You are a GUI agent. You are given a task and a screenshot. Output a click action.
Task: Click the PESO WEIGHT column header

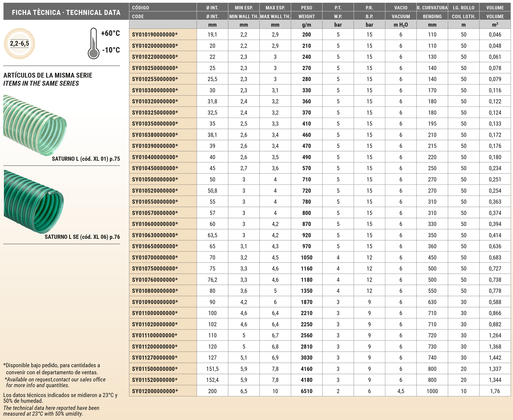(306, 12)
